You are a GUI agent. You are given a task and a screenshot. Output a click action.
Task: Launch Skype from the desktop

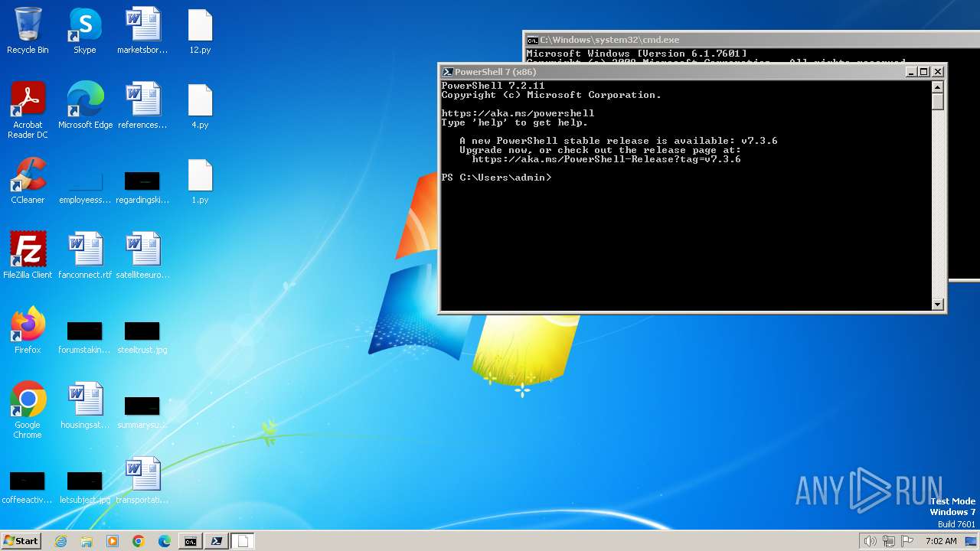coord(85,31)
